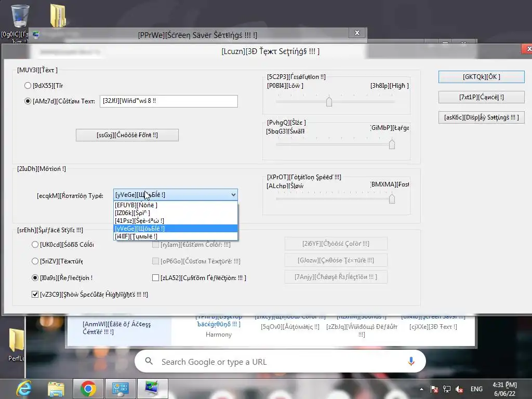Open the Control Panel taskbar icon
Viewport: 532px width, 399px height.
[120, 389]
